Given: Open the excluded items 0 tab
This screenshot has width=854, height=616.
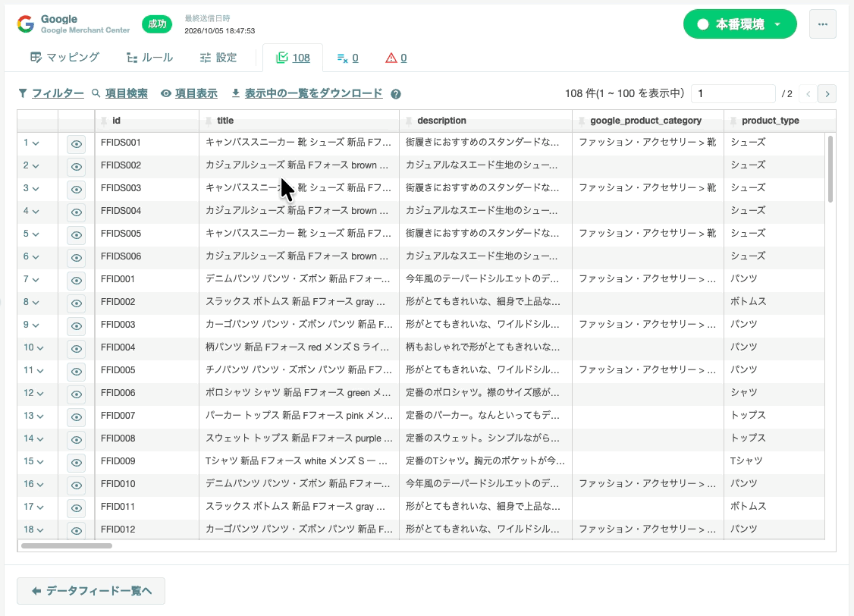Looking at the screenshot, I should click(x=348, y=58).
